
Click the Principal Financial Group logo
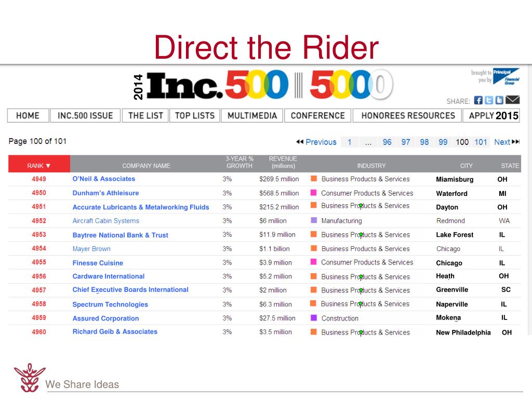point(506,76)
